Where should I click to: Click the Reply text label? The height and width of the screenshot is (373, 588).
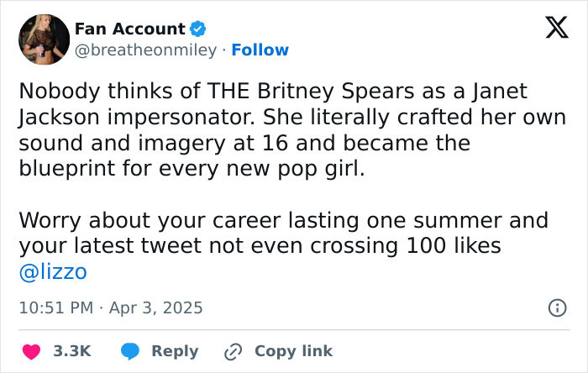tap(175, 351)
